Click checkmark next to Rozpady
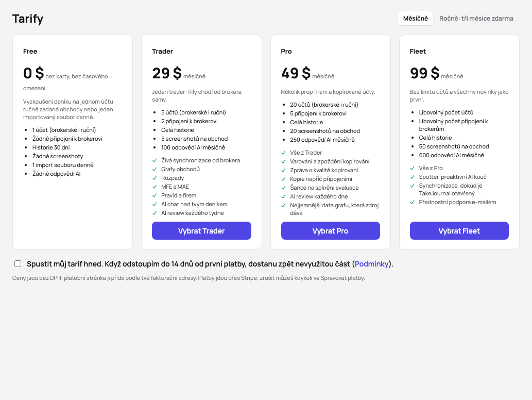The width and height of the screenshot is (532, 400). (x=155, y=178)
